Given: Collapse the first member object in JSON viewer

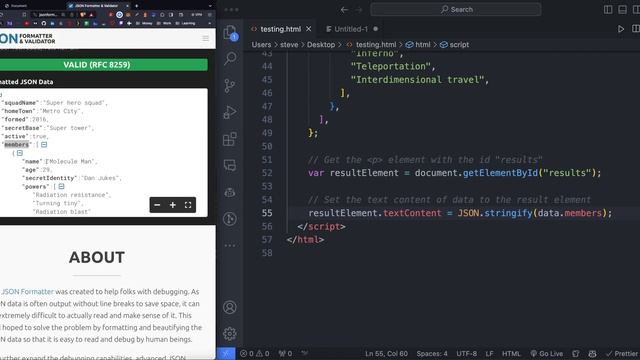Looking at the screenshot, I should coord(20,153).
